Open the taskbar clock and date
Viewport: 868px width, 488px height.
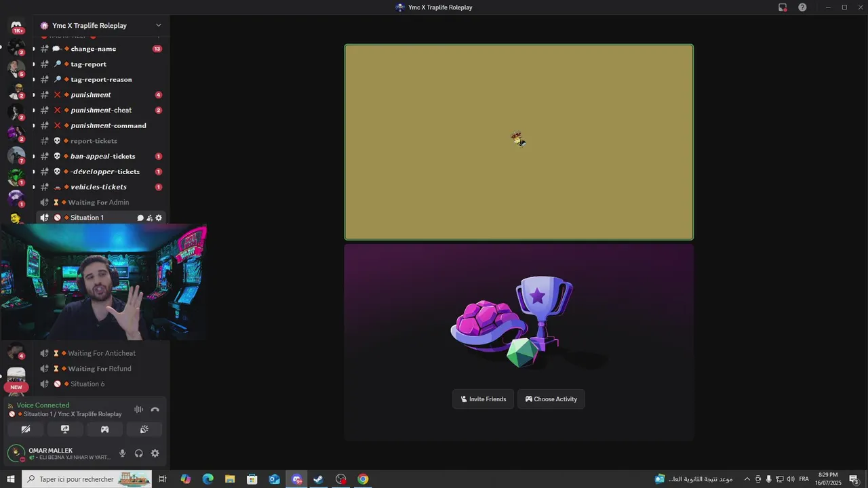click(x=828, y=479)
